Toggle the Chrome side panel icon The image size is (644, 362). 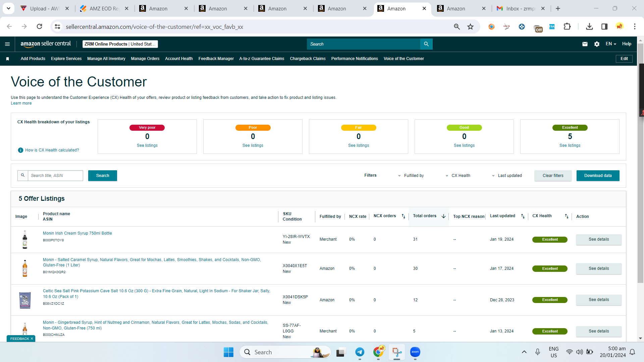pos(604,26)
